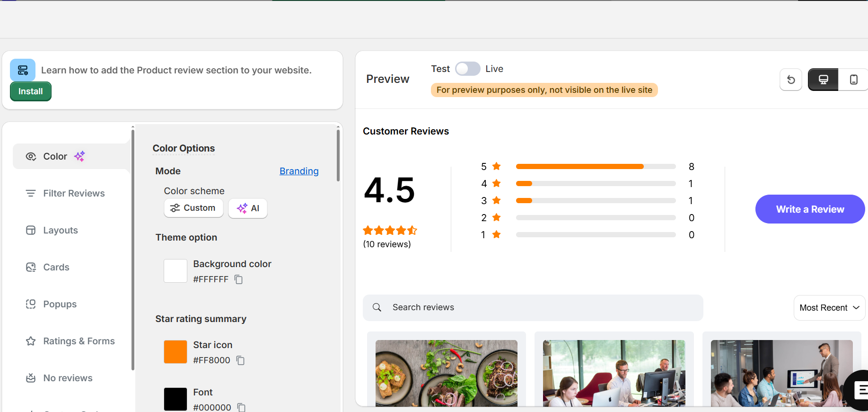The width and height of the screenshot is (868, 412).
Task: Click the Search reviews input field
Action: (x=539, y=307)
